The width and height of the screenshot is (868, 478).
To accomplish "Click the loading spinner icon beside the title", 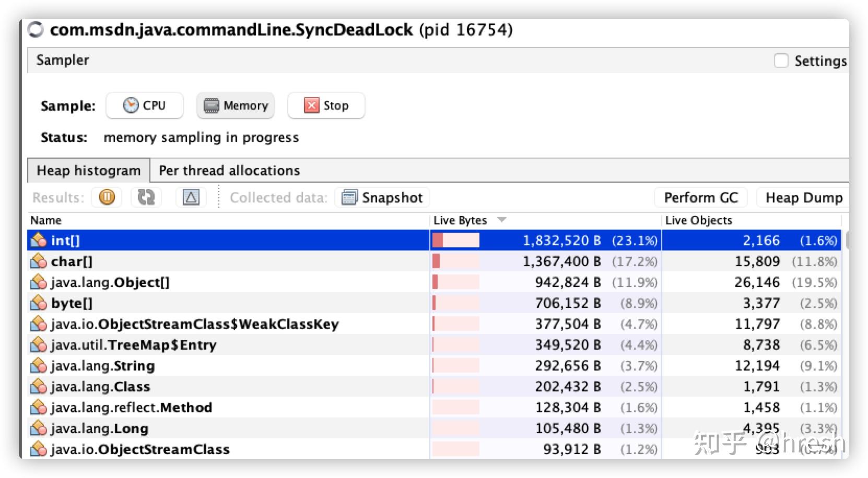I will (36, 29).
